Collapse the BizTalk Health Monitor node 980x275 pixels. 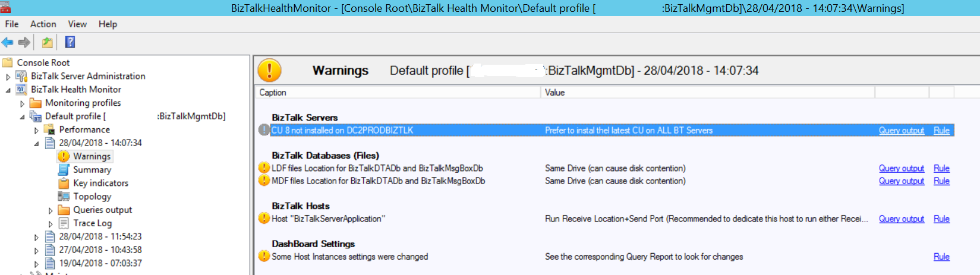click(8, 90)
